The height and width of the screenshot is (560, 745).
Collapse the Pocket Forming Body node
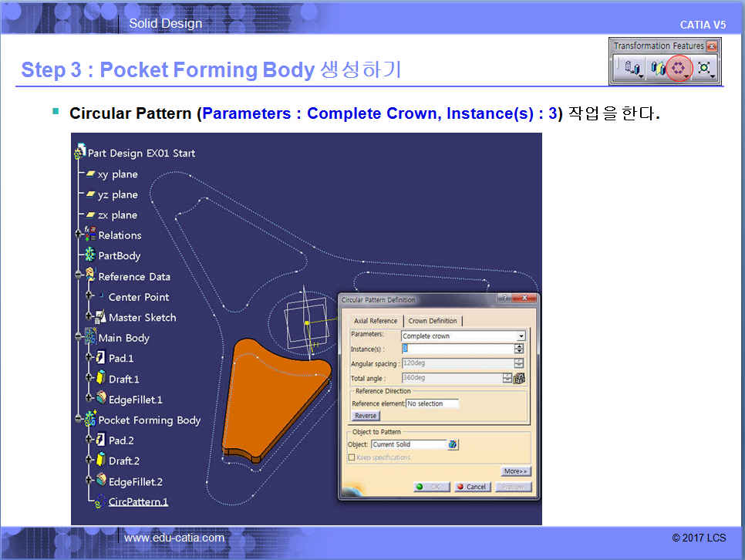[79, 420]
